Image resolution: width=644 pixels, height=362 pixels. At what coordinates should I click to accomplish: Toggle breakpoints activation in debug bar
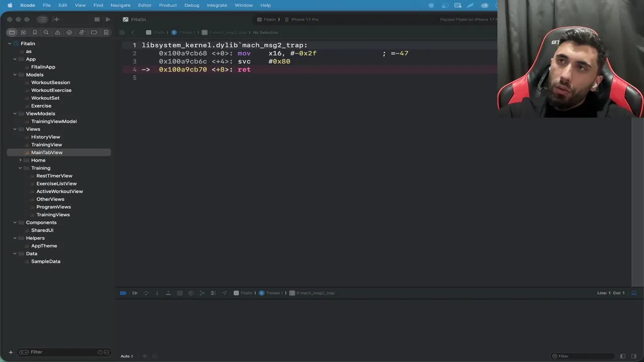tap(123, 293)
